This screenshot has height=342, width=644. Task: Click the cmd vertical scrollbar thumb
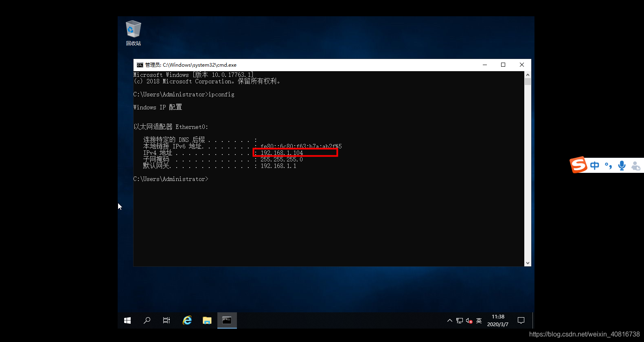point(528,82)
